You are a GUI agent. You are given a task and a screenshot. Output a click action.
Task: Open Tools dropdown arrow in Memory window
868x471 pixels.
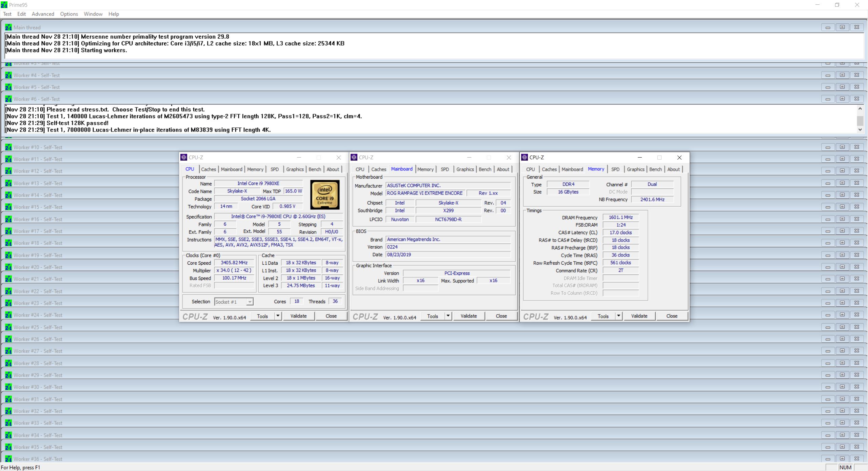(x=618, y=316)
